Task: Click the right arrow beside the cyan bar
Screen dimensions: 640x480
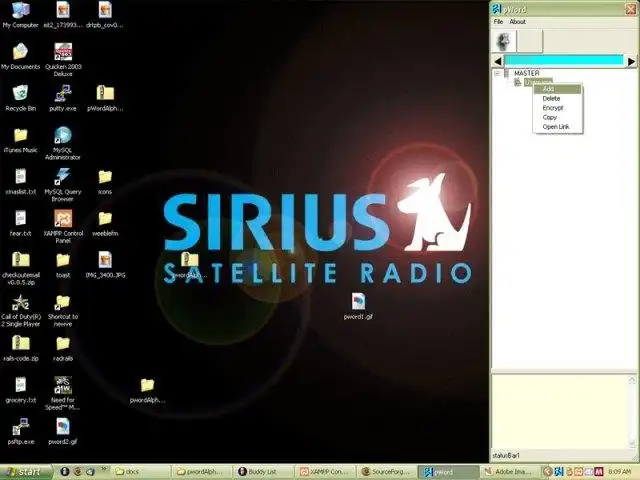Action: tap(631, 62)
